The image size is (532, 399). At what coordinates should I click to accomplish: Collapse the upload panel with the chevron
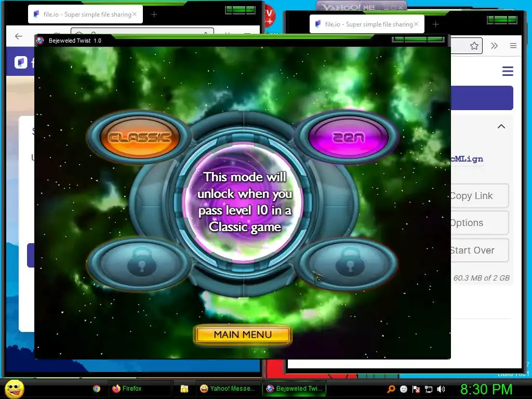click(501, 127)
